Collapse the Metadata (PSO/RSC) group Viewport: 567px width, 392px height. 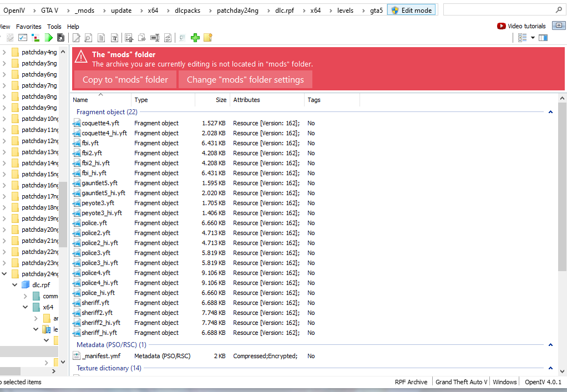pyautogui.click(x=550, y=345)
